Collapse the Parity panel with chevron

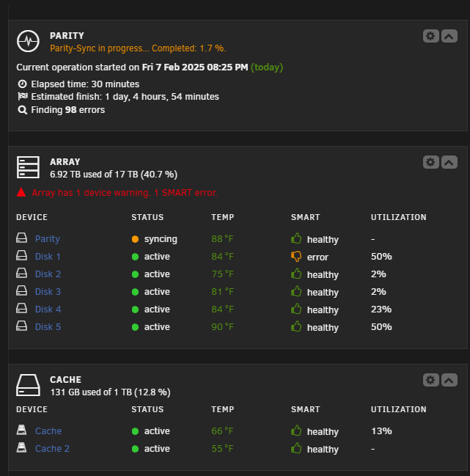coord(449,36)
